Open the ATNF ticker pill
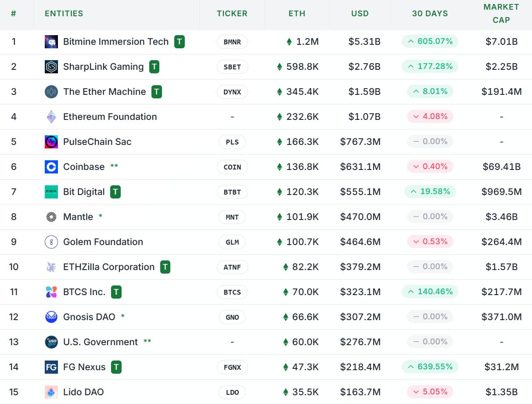 [232, 267]
